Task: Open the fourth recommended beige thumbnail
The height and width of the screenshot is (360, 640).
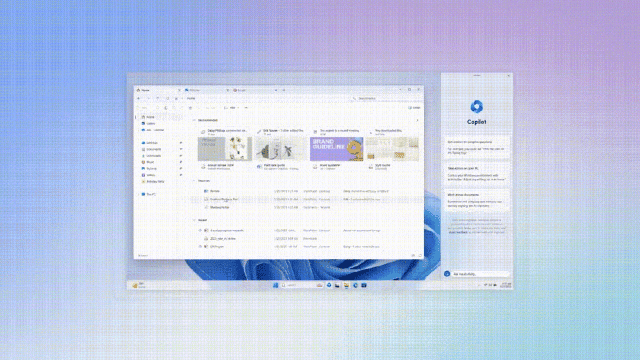Action: pyautogui.click(x=392, y=149)
